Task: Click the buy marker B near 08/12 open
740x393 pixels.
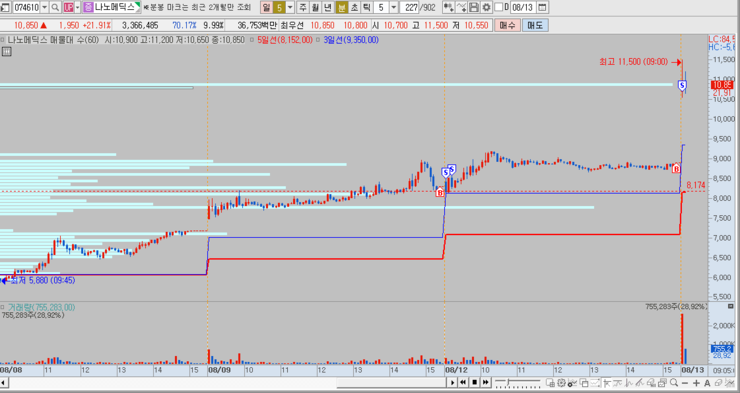Action: tap(440, 192)
